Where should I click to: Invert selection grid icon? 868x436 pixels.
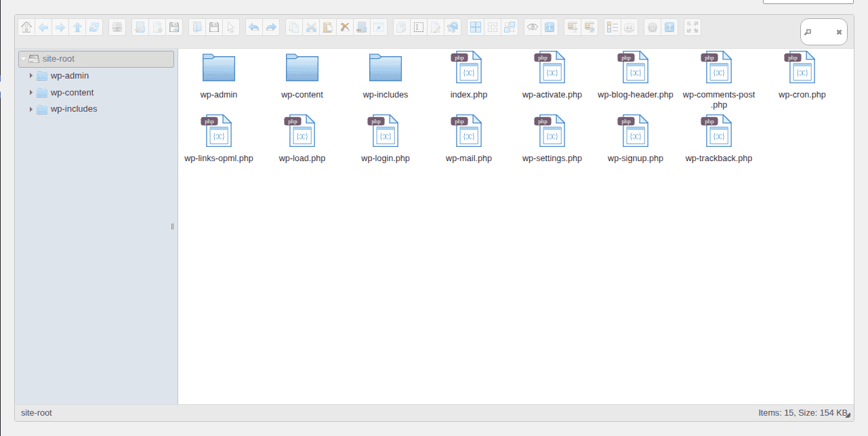(510, 28)
